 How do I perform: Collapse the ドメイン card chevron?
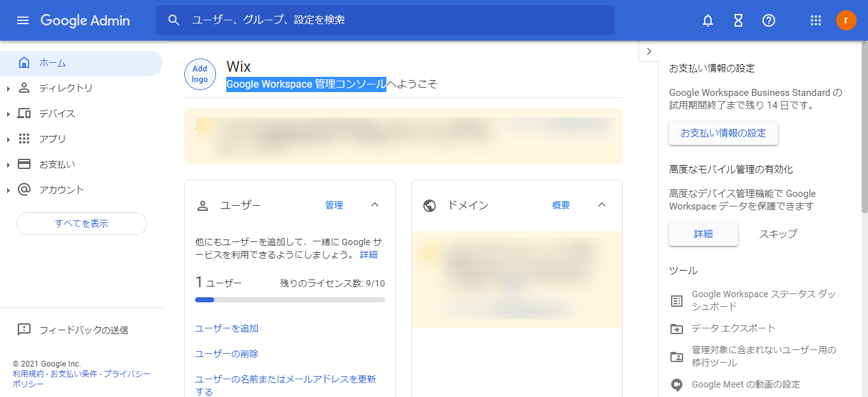point(602,205)
